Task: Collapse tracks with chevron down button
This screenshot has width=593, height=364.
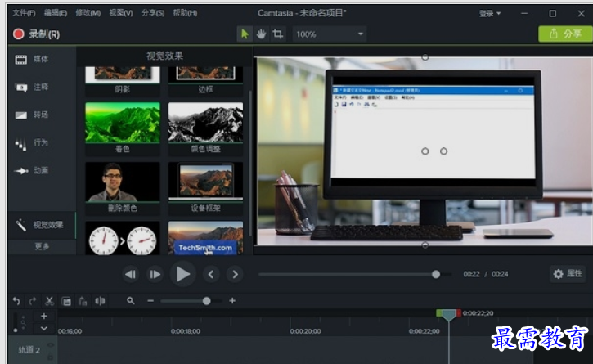Action: click(x=44, y=329)
